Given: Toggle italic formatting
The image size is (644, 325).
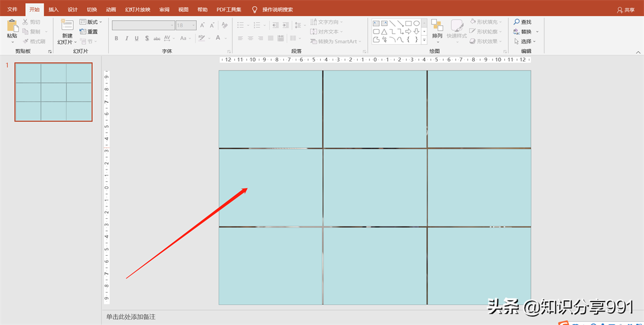Looking at the screenshot, I should pos(127,39).
